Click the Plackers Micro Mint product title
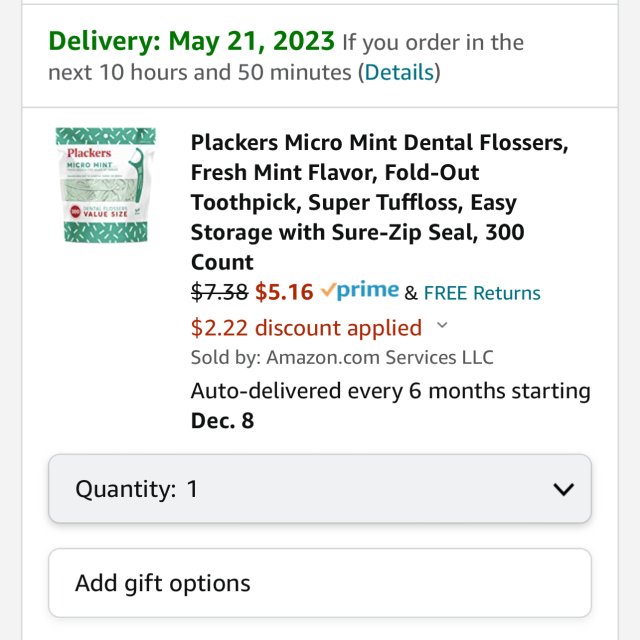This screenshot has width=640, height=640. point(380,202)
